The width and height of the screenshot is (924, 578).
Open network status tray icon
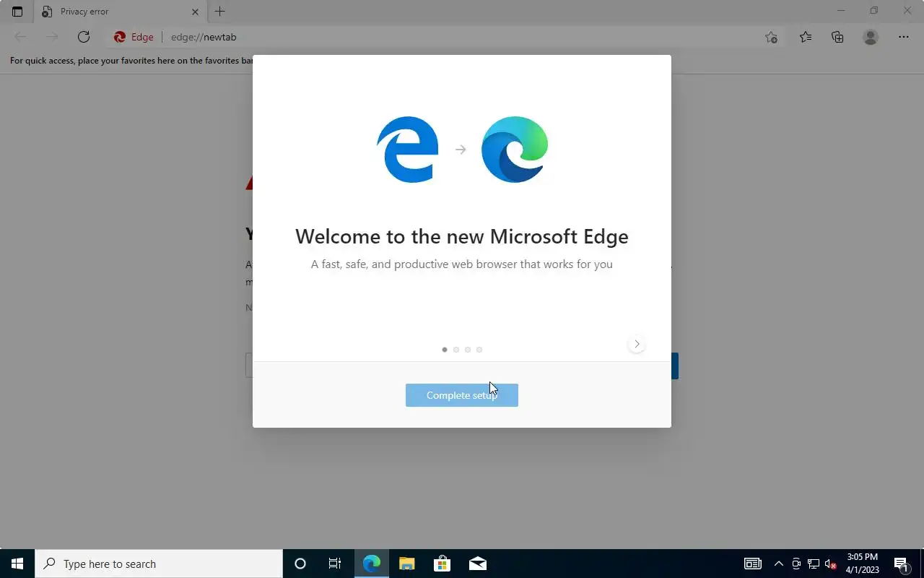pyautogui.click(x=814, y=564)
